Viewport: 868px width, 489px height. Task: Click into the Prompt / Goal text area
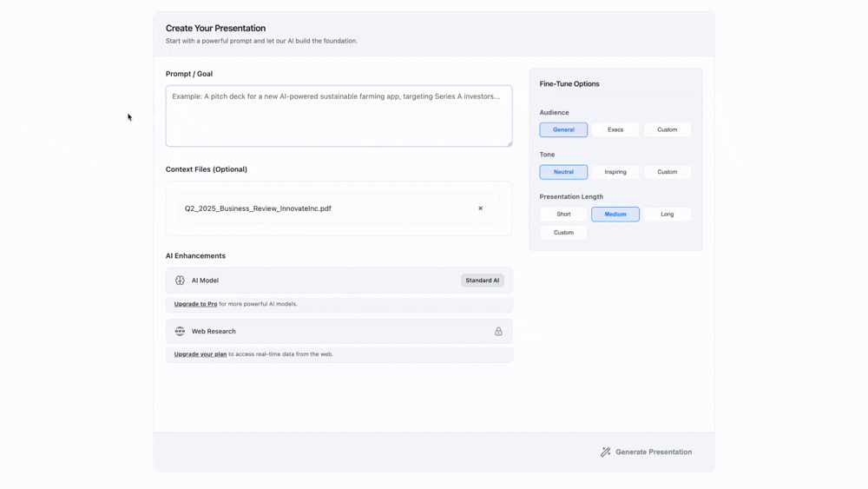pyautogui.click(x=339, y=116)
